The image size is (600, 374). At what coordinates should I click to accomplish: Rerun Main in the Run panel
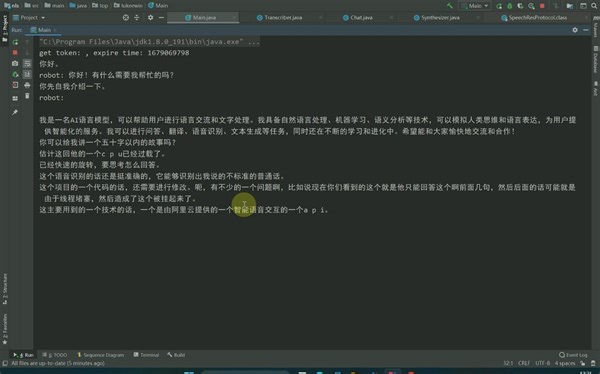click(x=15, y=41)
